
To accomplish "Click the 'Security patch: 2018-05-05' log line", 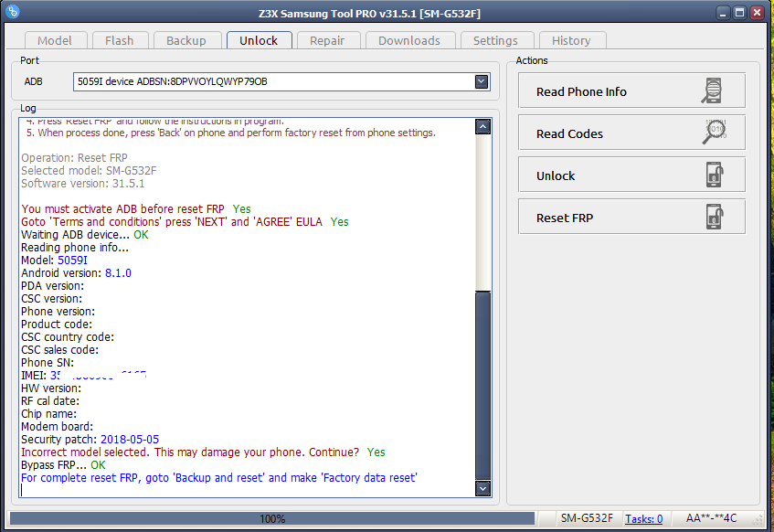I will 90,439.
